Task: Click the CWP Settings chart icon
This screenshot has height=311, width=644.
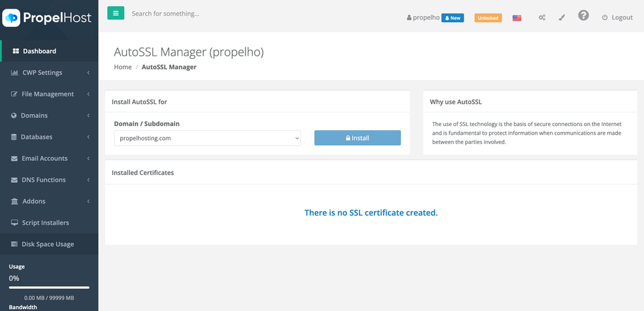Action: coord(14,72)
